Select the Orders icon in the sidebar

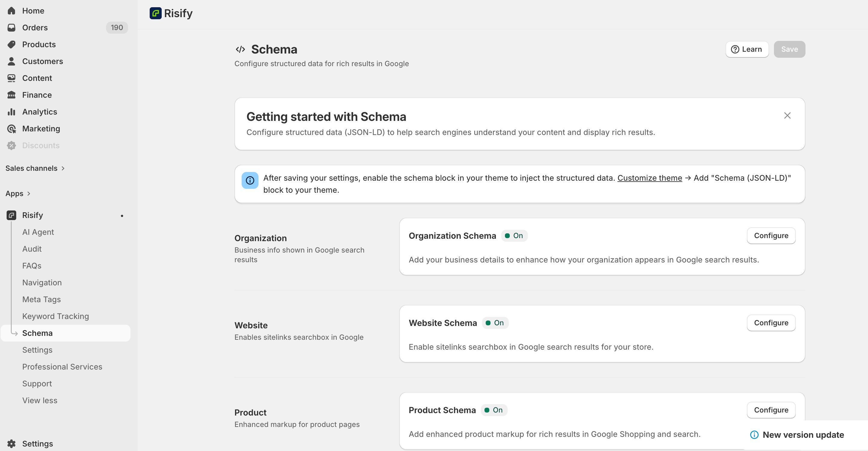tap(11, 27)
